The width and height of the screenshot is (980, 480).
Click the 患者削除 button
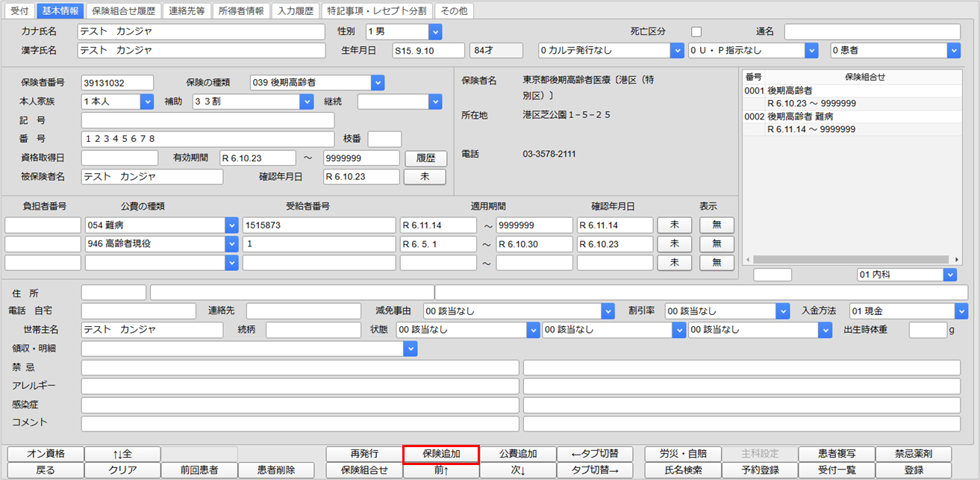(x=276, y=470)
